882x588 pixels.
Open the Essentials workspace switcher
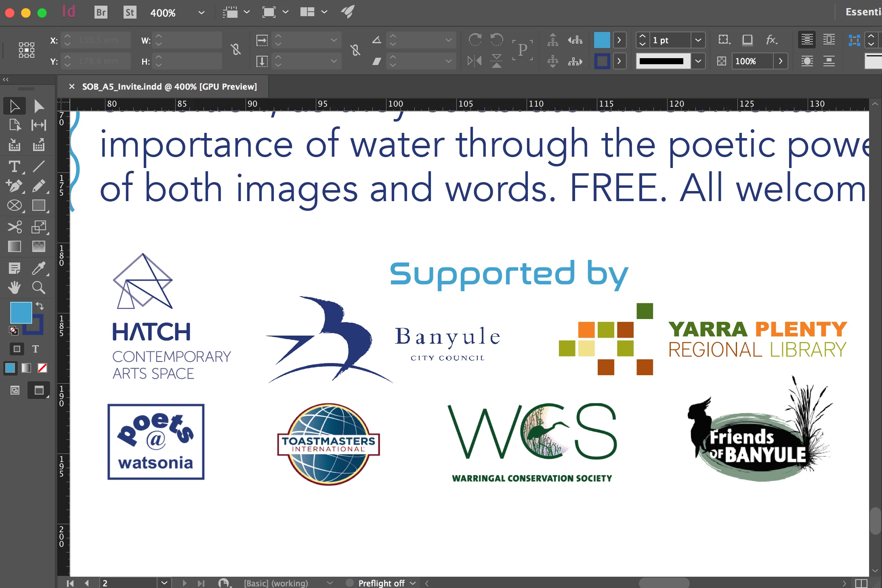[863, 12]
